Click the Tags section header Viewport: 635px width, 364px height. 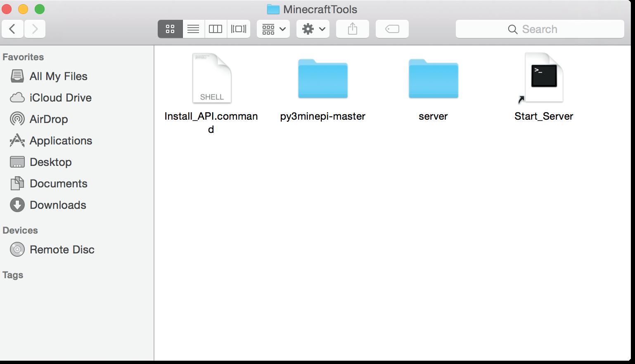[13, 275]
